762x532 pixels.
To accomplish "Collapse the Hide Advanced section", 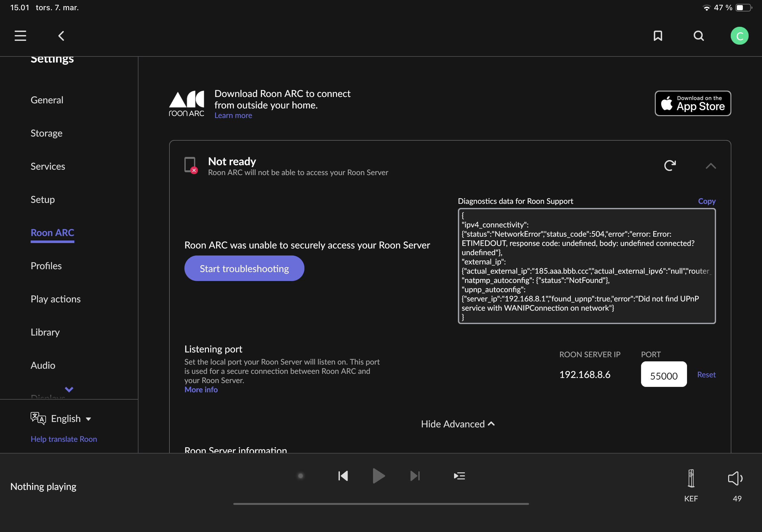I will coord(458,424).
